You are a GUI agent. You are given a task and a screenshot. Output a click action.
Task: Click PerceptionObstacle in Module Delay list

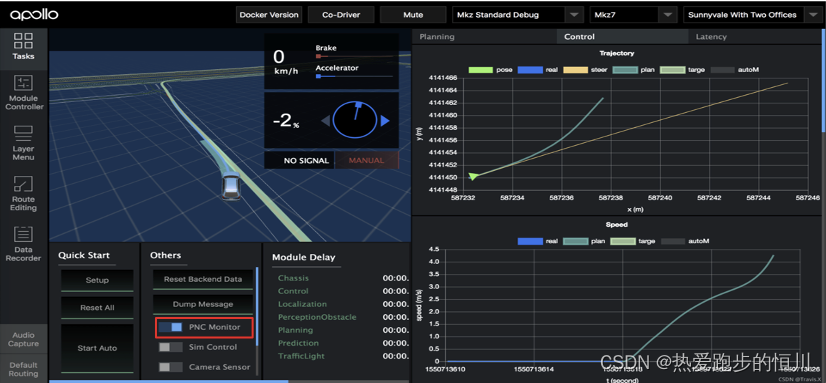(317, 317)
